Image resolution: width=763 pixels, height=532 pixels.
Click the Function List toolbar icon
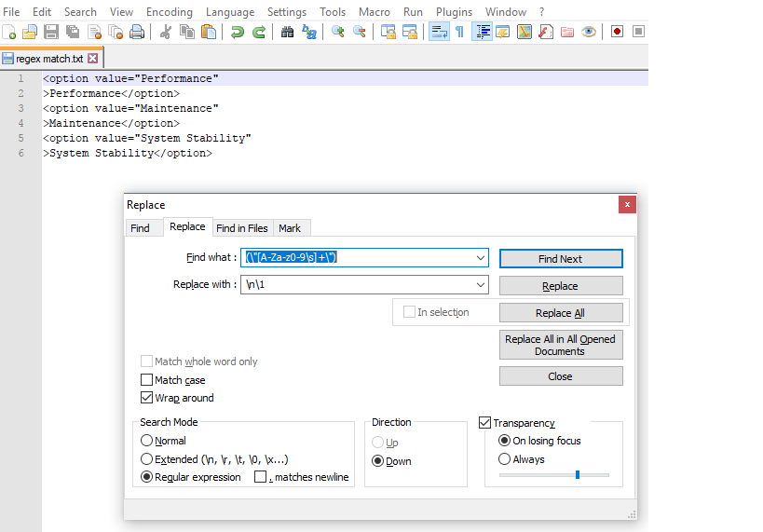point(546,32)
